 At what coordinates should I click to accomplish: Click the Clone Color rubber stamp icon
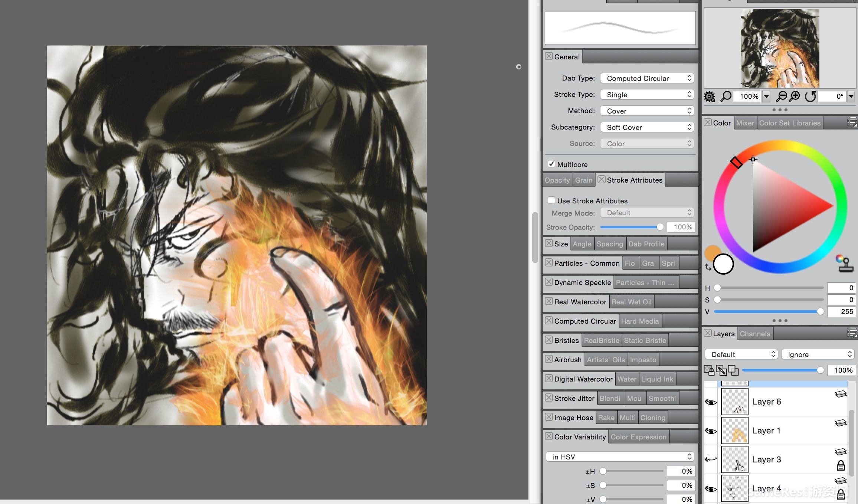tap(845, 264)
